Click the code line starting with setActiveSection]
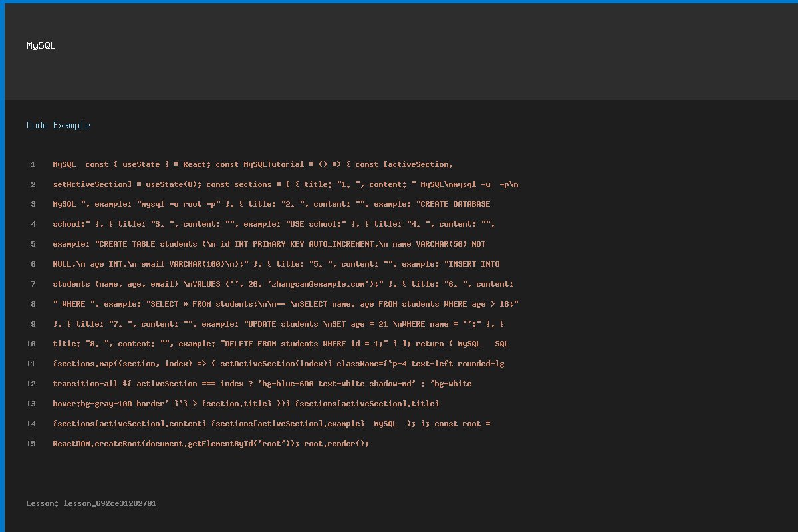798x532 pixels. click(x=285, y=184)
